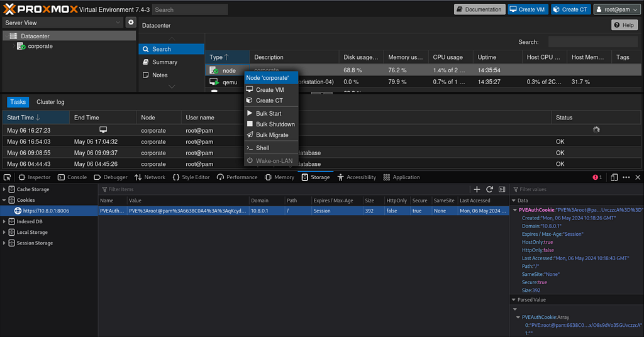644x337 pixels.
Task: Close the developer tools panel
Action: [x=638, y=177]
